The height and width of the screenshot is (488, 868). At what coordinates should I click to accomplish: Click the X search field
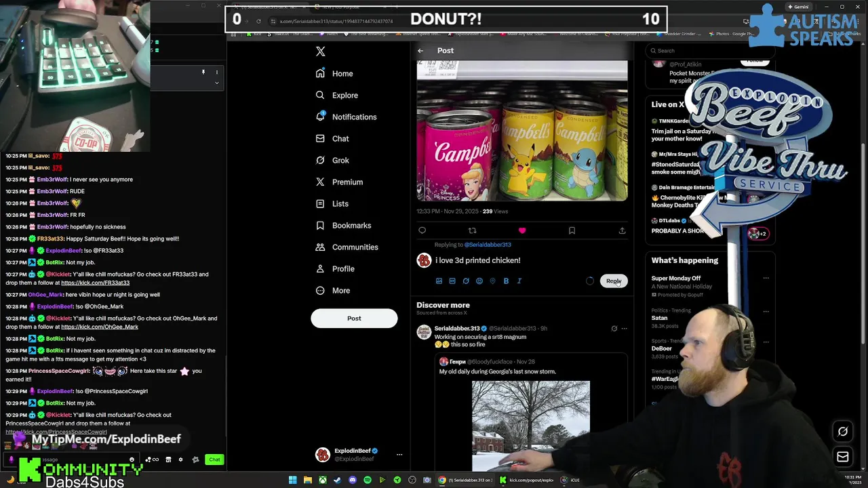[710, 50]
